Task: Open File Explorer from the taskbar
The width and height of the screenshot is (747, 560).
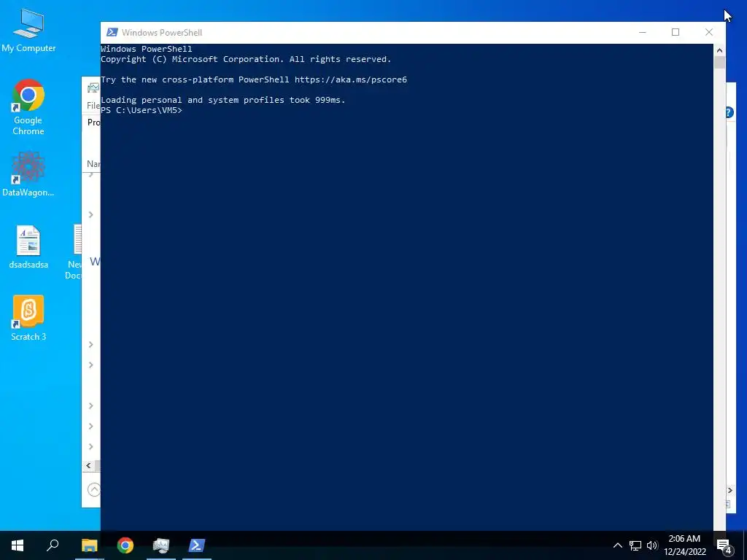Action: pyautogui.click(x=89, y=545)
